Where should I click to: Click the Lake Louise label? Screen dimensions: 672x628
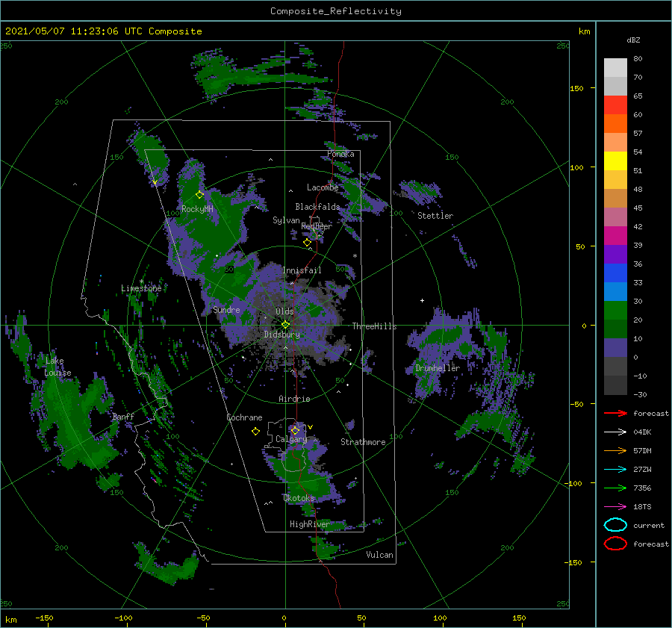[x=57, y=367]
